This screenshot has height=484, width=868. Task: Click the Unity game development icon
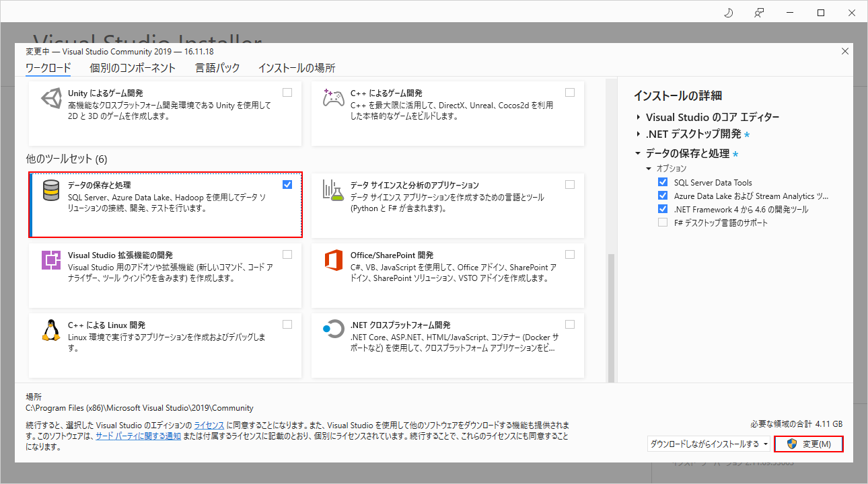51,99
